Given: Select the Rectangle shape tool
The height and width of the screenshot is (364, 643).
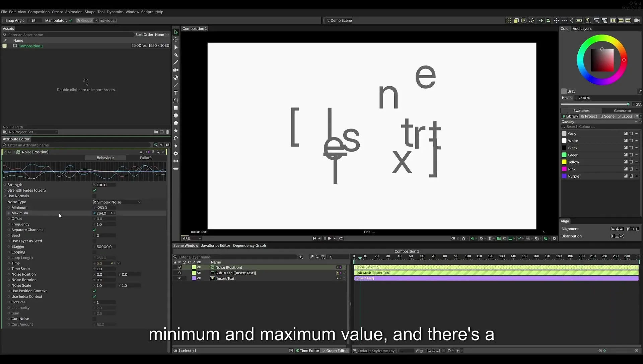Looking at the screenshot, I should pos(175,108).
